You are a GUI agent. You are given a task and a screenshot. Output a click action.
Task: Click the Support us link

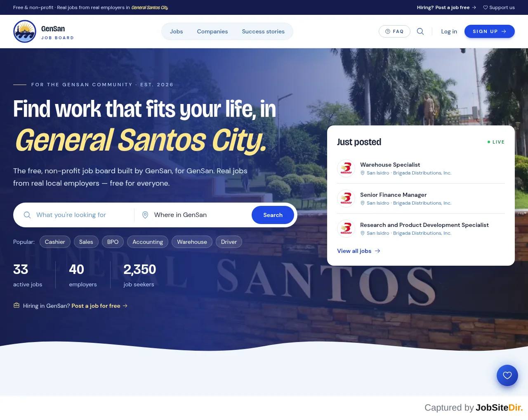499,7
